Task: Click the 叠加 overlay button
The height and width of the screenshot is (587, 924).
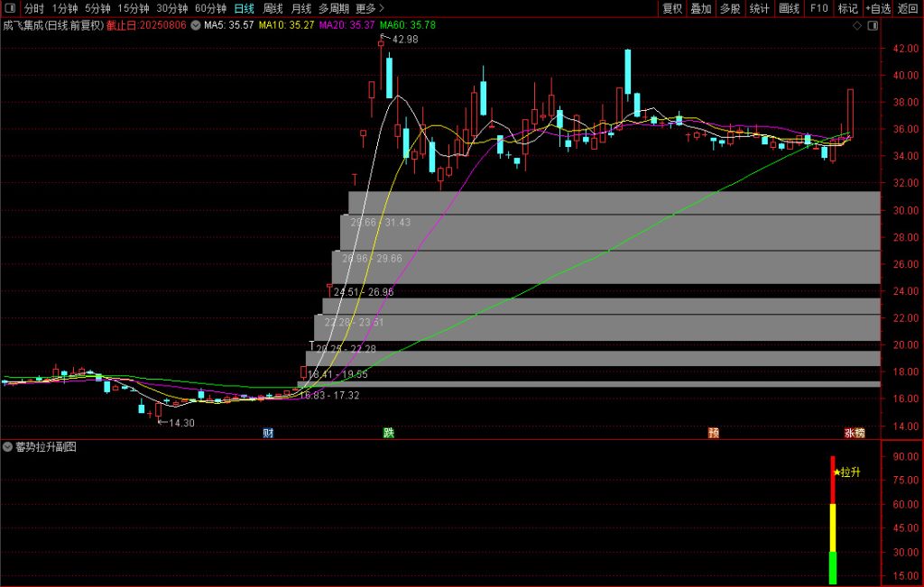Action: click(x=701, y=8)
